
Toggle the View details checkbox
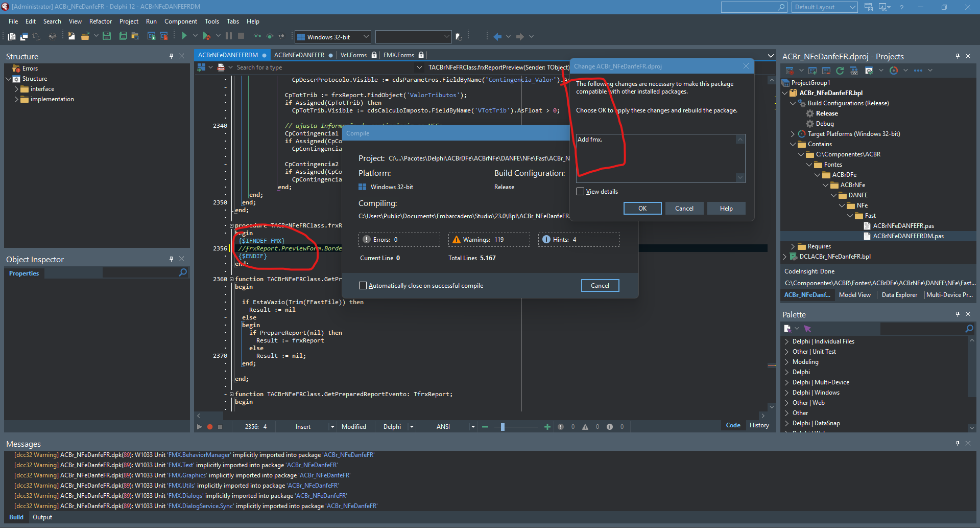[x=580, y=192]
